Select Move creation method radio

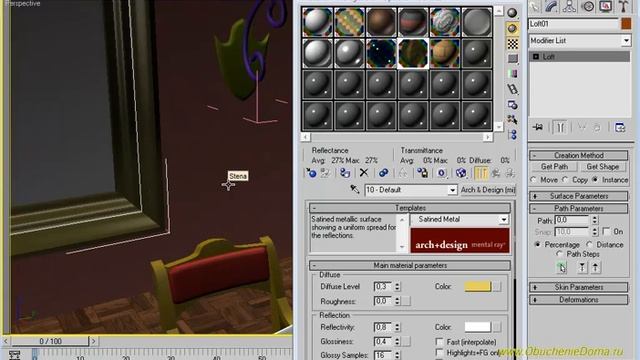[x=534, y=180]
